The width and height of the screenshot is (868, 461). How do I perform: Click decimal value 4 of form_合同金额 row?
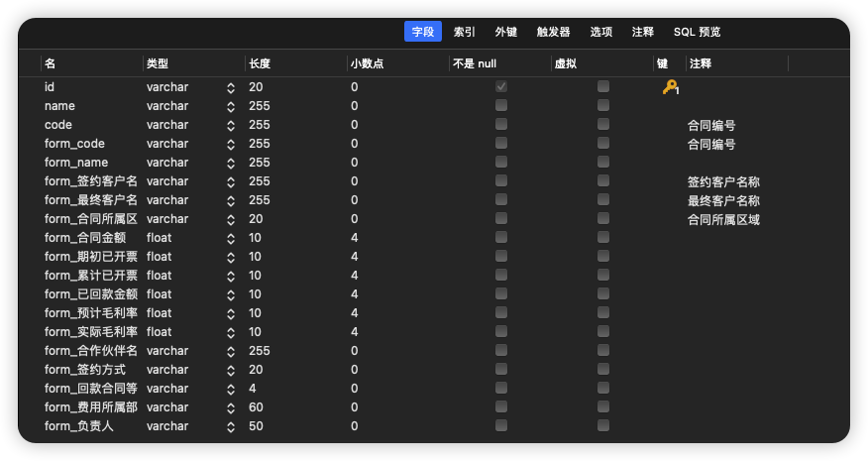pos(355,238)
